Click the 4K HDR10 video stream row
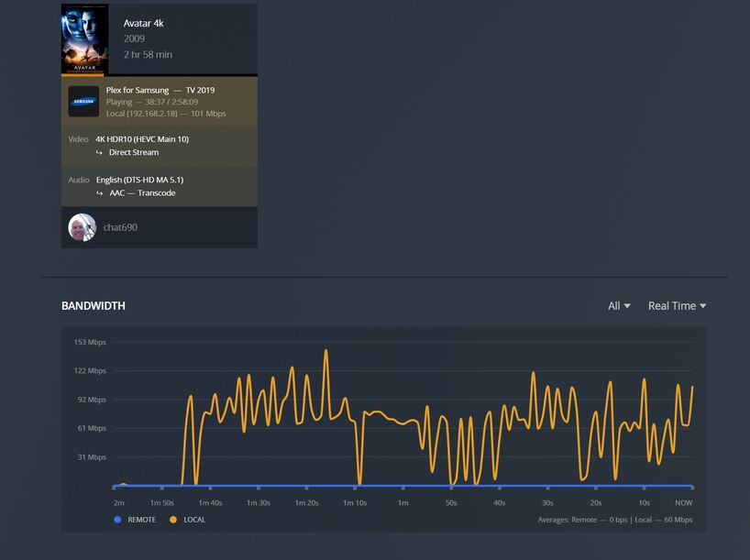Viewport: 750px width, 560px height. pos(160,146)
